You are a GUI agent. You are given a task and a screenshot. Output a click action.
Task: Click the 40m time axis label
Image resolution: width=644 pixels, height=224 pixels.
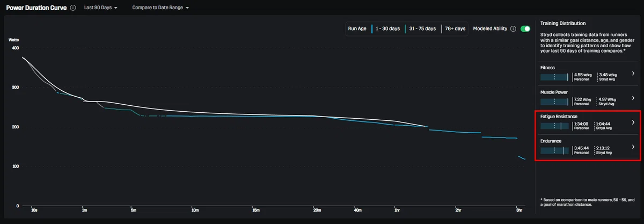tap(357, 210)
